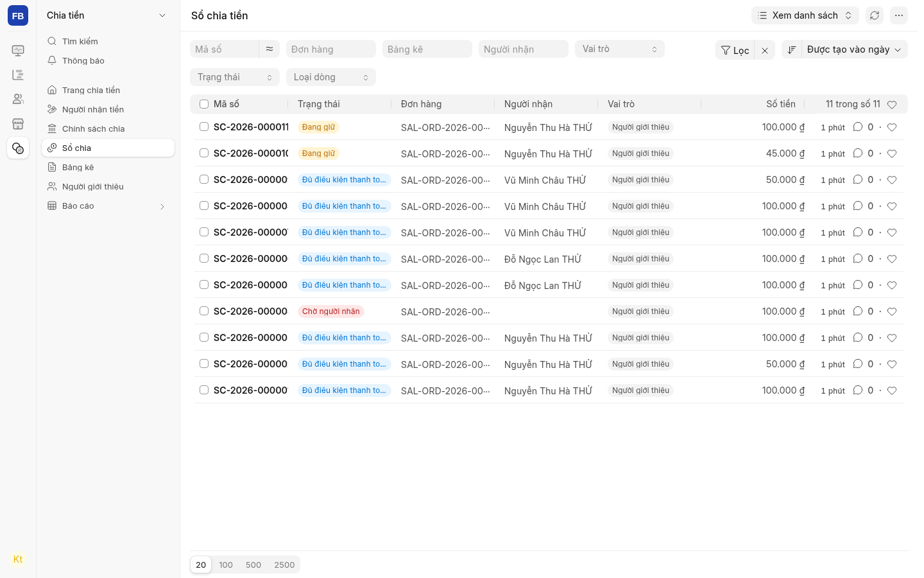Image resolution: width=924 pixels, height=578 pixels.
Task: Open the Loại dòng filter dropdown
Action: click(331, 77)
